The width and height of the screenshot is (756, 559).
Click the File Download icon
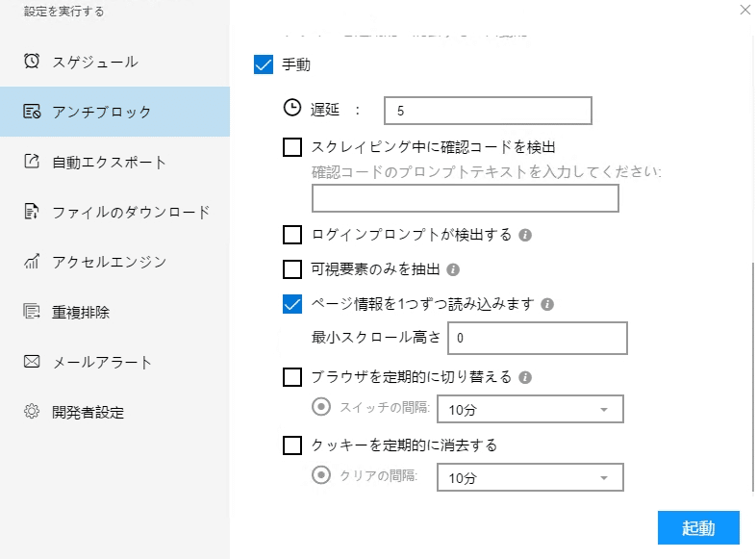[x=32, y=212]
